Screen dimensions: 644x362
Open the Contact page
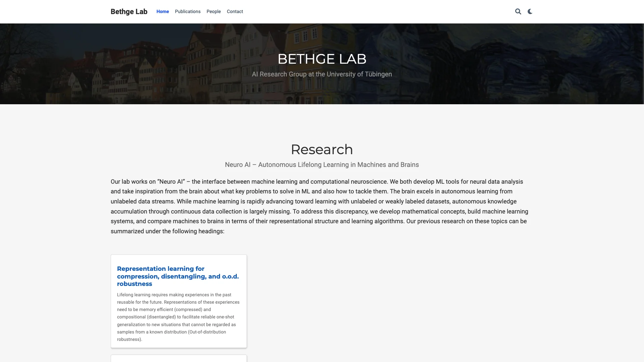235,11
